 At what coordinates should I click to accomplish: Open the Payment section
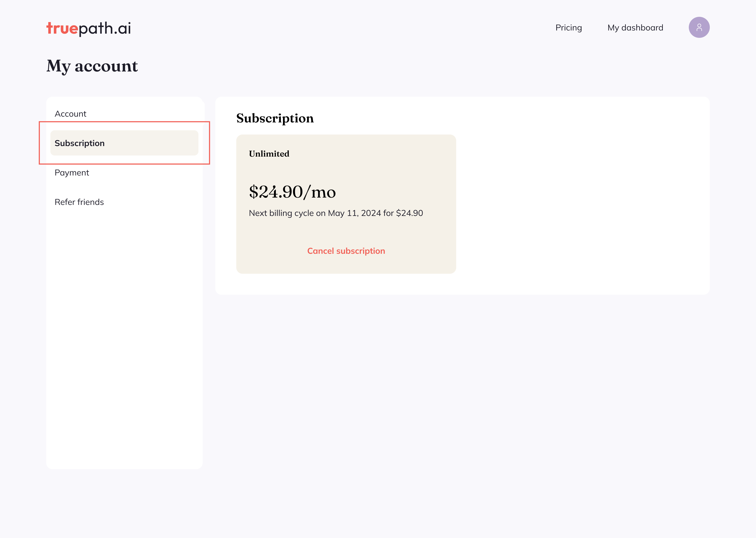(x=72, y=173)
